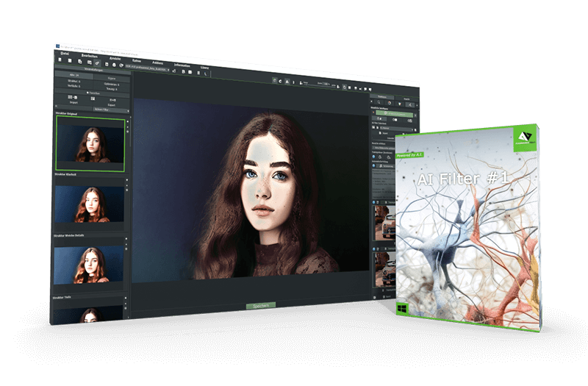588x386 pixels.
Task: Open the Extras menu
Action: click(x=137, y=61)
